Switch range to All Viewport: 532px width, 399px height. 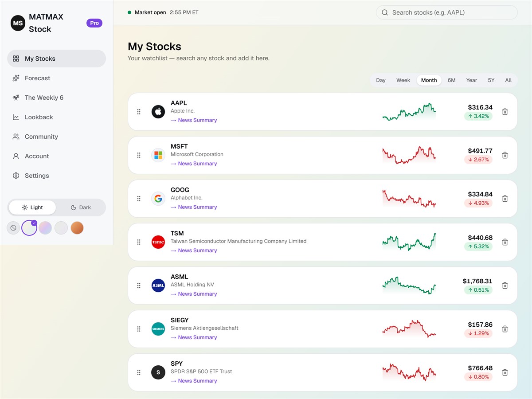(x=508, y=80)
